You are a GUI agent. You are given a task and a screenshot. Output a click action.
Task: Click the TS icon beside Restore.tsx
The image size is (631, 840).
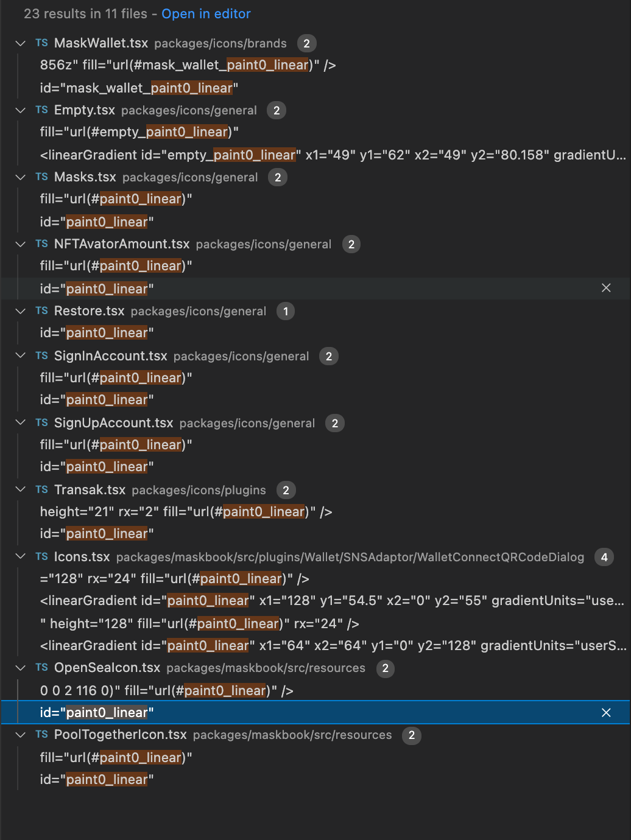click(x=41, y=311)
